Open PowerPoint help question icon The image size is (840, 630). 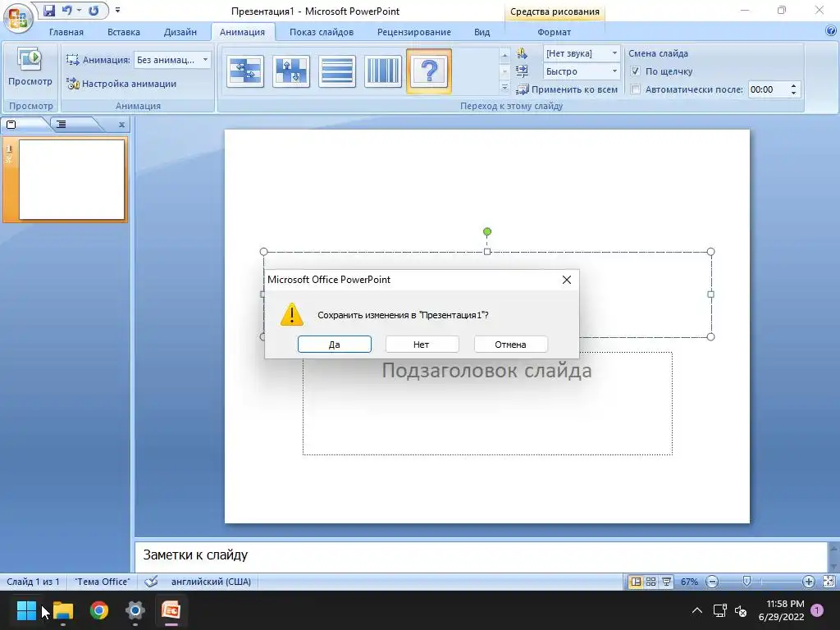831,31
